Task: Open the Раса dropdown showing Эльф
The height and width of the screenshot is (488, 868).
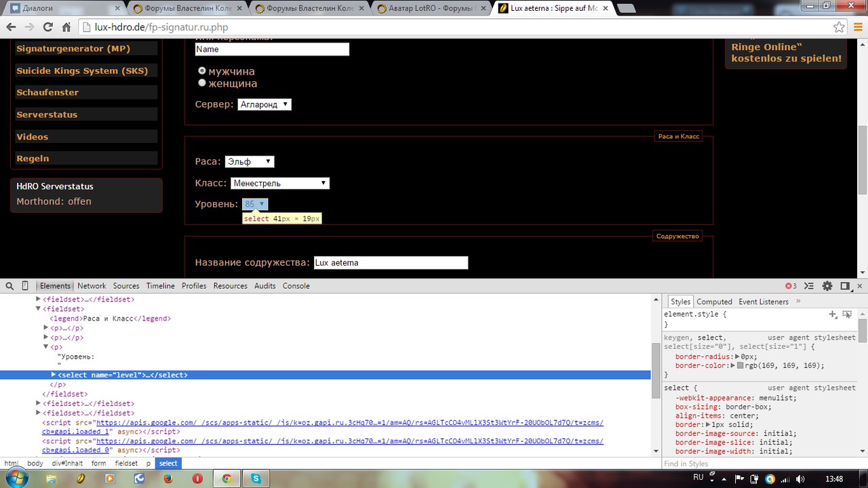Action: click(x=250, y=161)
